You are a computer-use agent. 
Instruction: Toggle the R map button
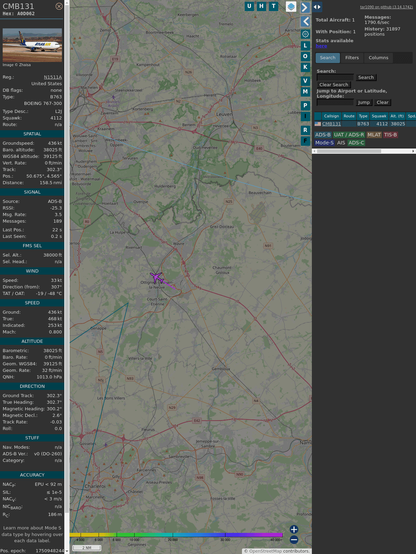(x=305, y=130)
